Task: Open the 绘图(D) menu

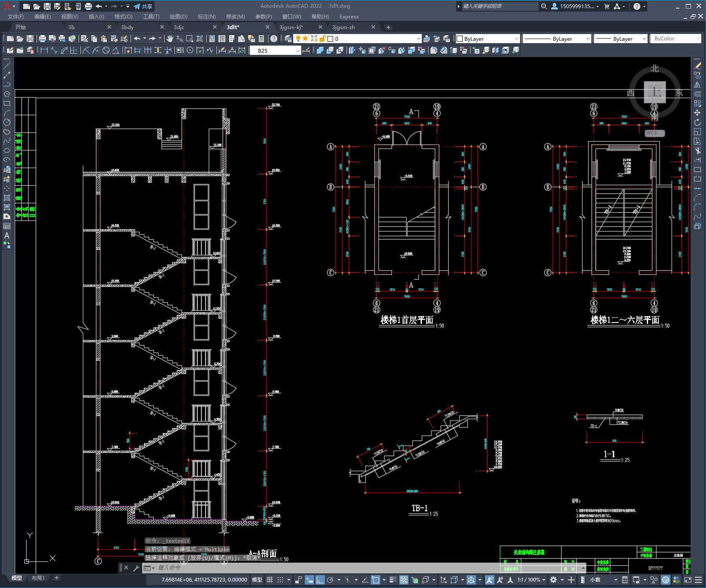Action: pos(179,17)
